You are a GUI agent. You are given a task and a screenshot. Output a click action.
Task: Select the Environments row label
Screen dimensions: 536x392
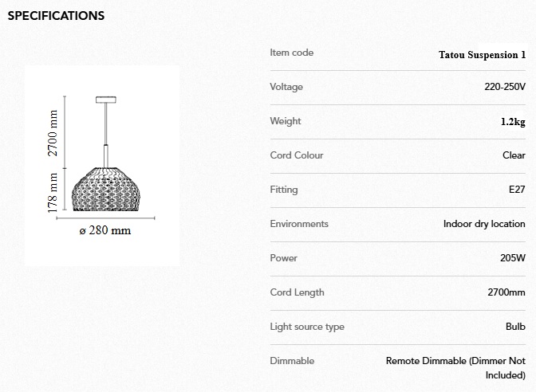click(299, 224)
